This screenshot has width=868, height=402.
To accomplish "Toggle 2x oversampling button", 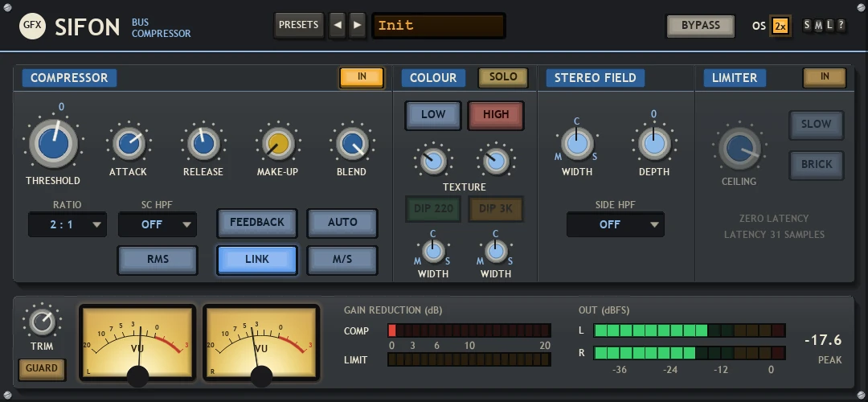I will click(780, 26).
